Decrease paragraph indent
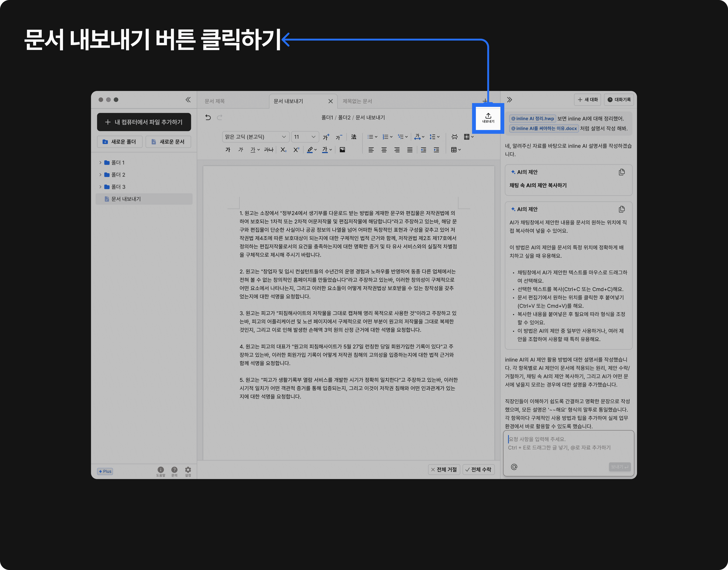728x570 pixels. coord(424,150)
